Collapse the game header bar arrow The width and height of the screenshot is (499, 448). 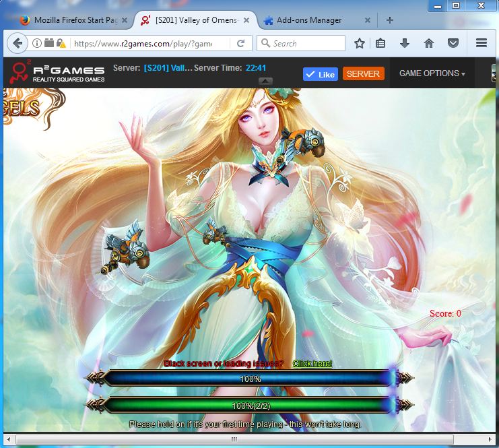(x=266, y=82)
